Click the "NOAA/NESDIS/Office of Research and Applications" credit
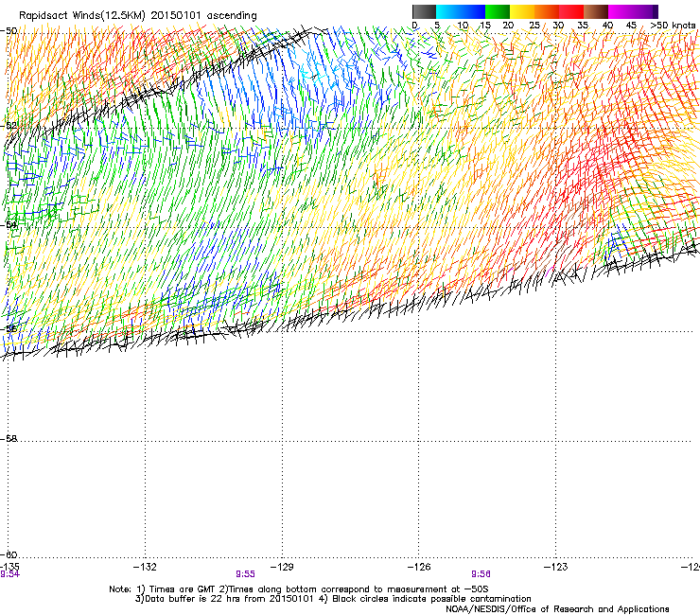700x615 pixels. [x=557, y=608]
